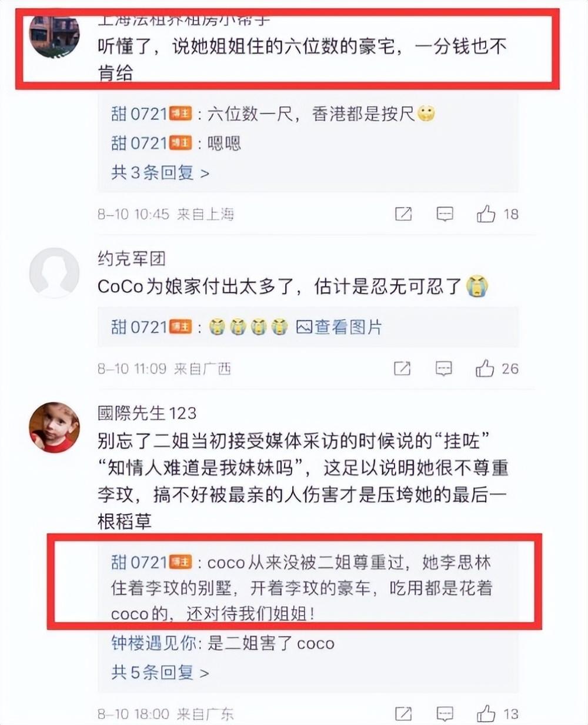
Task: View the picture via 查看图片 link
Action: tap(339, 327)
